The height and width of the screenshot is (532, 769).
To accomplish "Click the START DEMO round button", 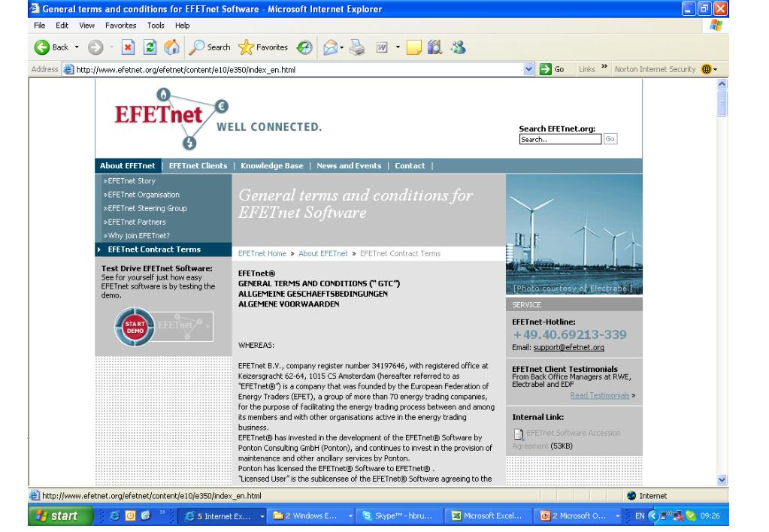I will click(x=135, y=327).
